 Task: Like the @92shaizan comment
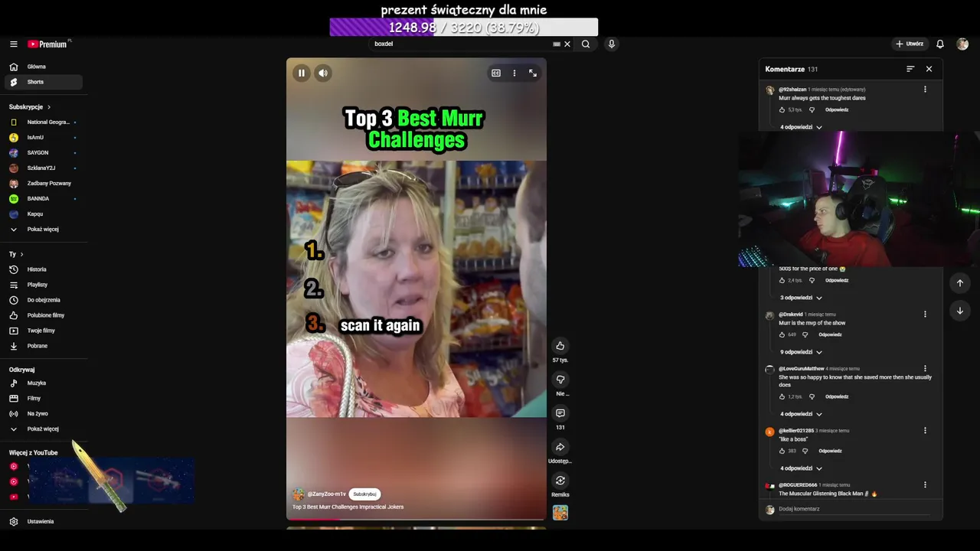tap(782, 110)
